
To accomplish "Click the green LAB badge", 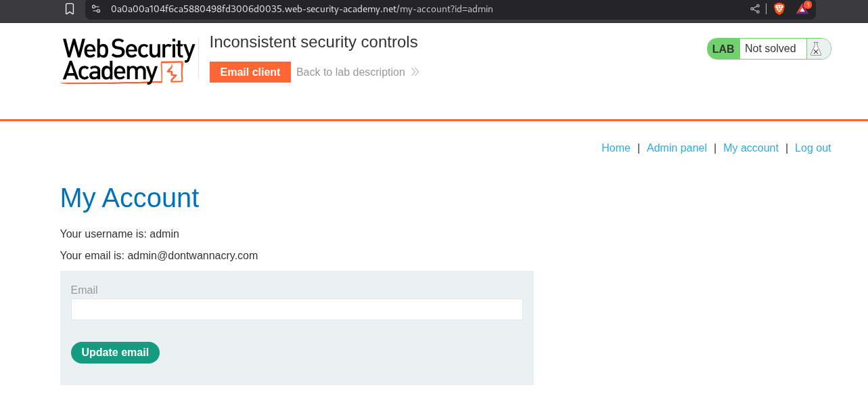I will click(x=723, y=49).
